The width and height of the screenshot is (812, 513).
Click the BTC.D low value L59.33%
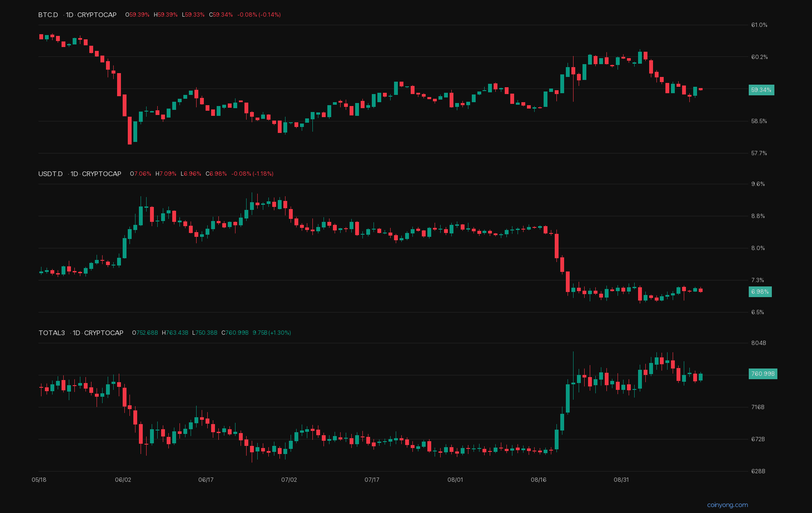193,15
